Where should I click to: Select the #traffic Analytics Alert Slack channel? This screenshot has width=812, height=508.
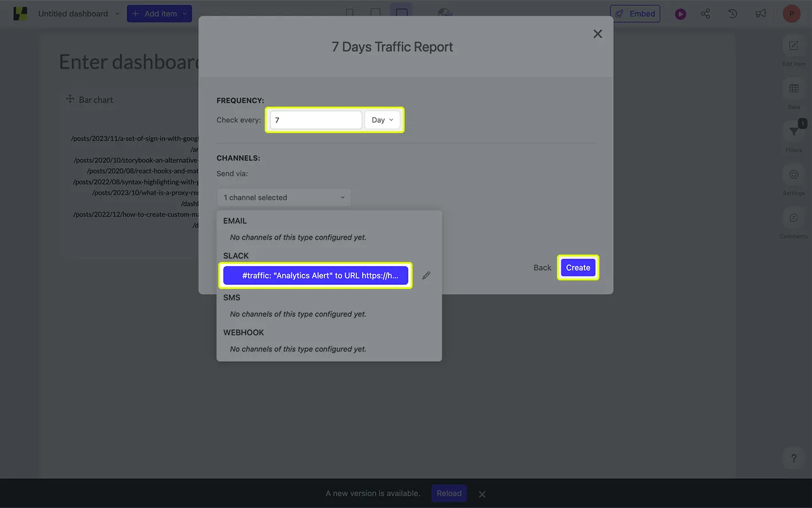point(316,275)
